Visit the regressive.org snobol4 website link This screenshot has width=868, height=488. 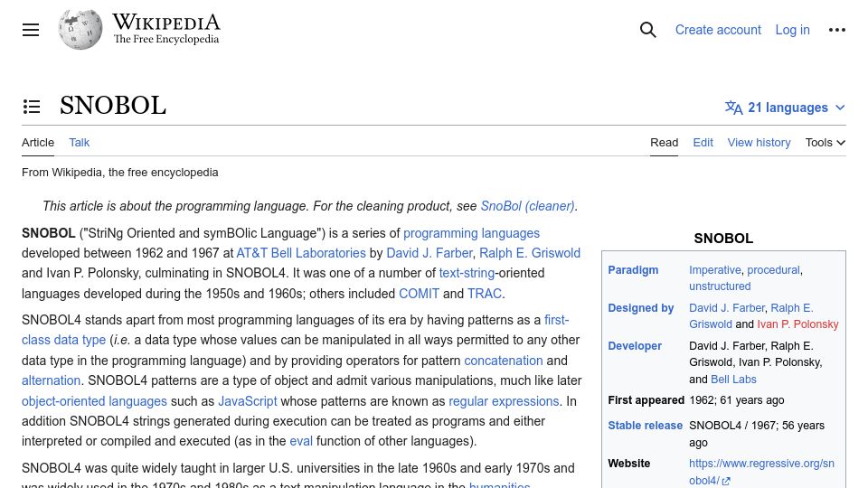[x=761, y=472]
